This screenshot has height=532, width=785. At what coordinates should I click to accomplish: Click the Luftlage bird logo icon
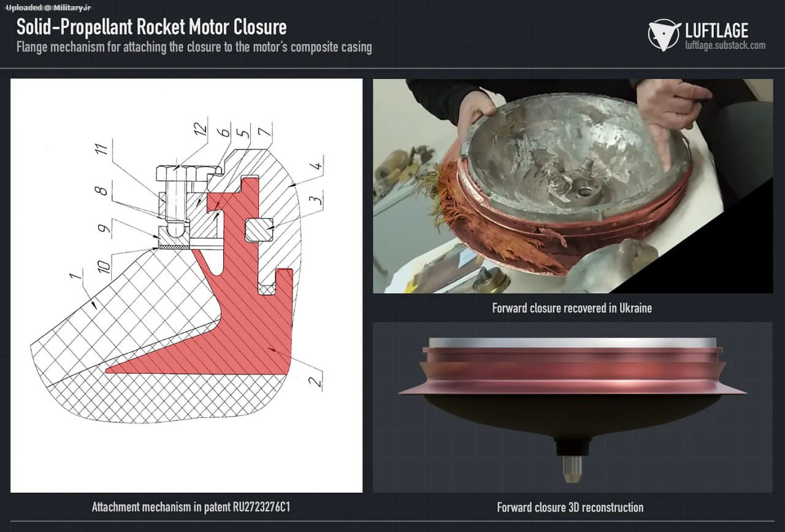(x=664, y=35)
